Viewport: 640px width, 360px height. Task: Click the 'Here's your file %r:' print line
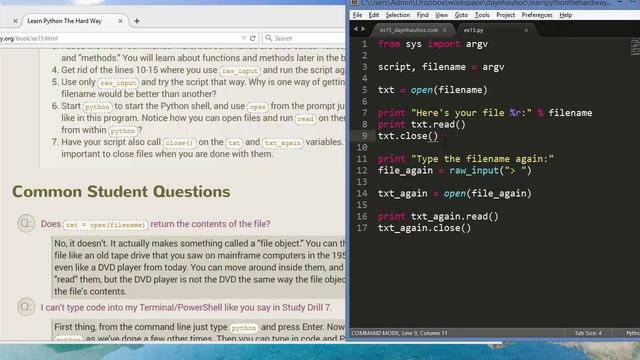(485, 113)
